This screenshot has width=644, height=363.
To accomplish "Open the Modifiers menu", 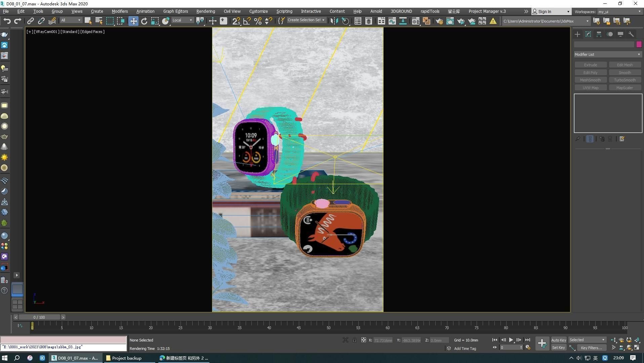I will coord(120,11).
